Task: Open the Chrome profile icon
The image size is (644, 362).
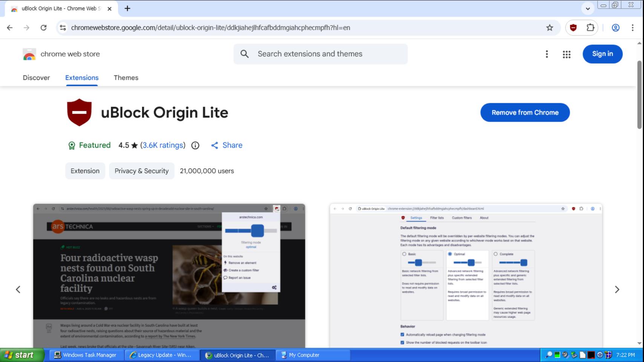Action: point(615,27)
